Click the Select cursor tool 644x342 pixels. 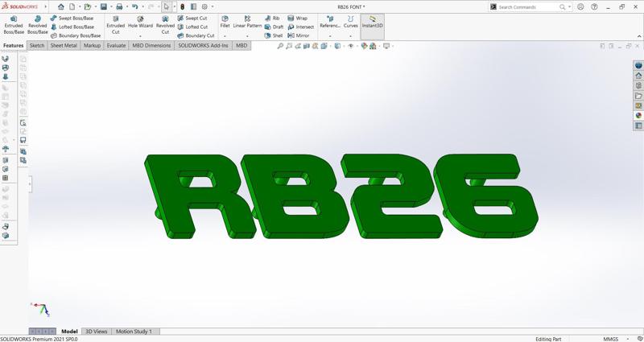point(167,7)
